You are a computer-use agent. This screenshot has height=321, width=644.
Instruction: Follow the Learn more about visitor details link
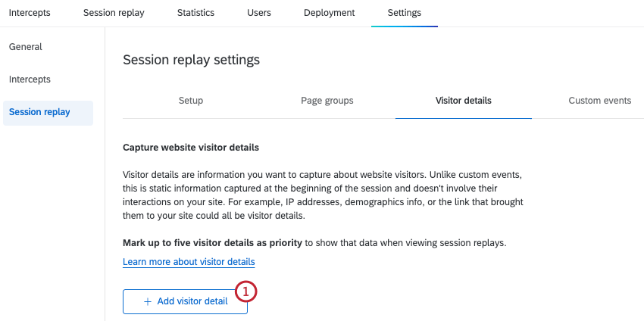pyautogui.click(x=189, y=262)
